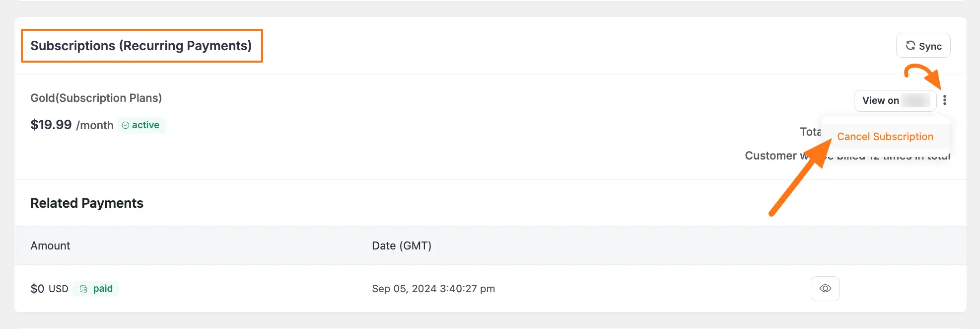
Task: Click the Sync refresh arrows icon
Action: (910, 46)
